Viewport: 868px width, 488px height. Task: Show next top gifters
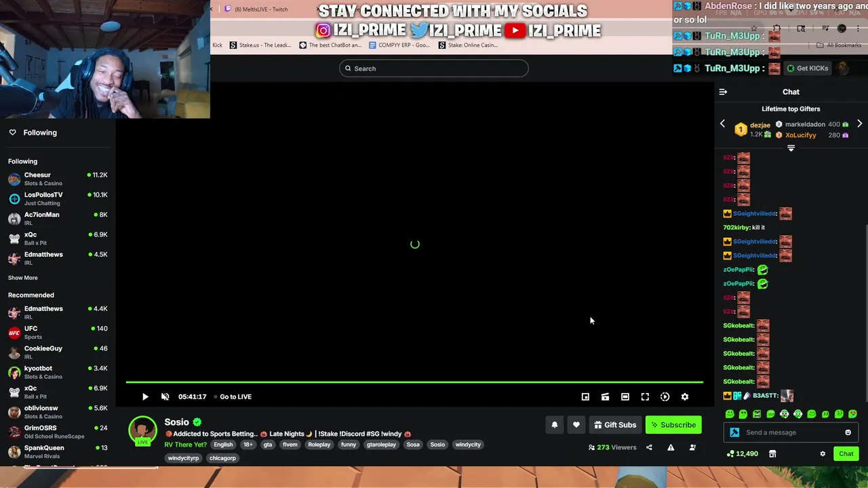[x=859, y=124]
